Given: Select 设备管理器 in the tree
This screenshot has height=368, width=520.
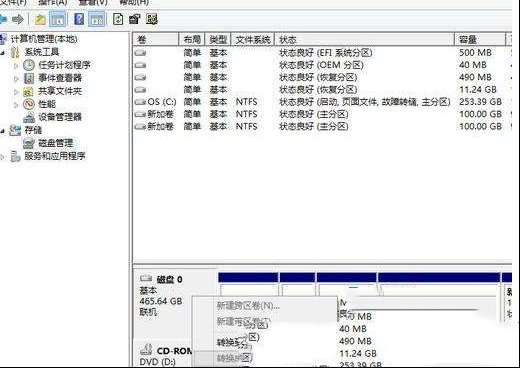Looking at the screenshot, I should coord(60,117).
